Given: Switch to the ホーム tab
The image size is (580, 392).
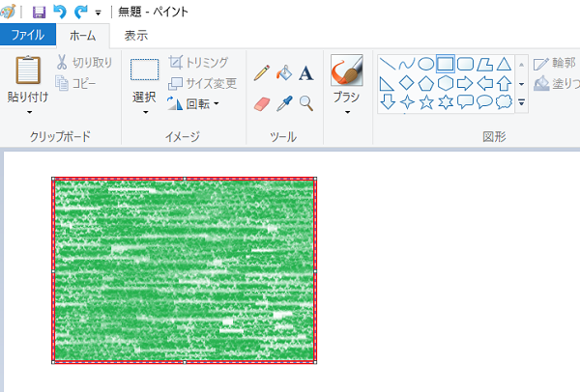Looking at the screenshot, I should pos(83,36).
